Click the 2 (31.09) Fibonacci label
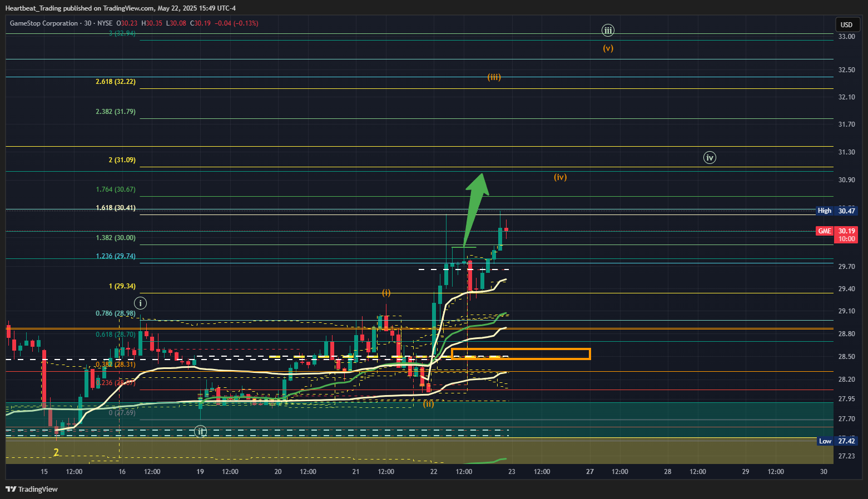Image resolution: width=868 pixels, height=499 pixels. pyautogui.click(x=122, y=160)
